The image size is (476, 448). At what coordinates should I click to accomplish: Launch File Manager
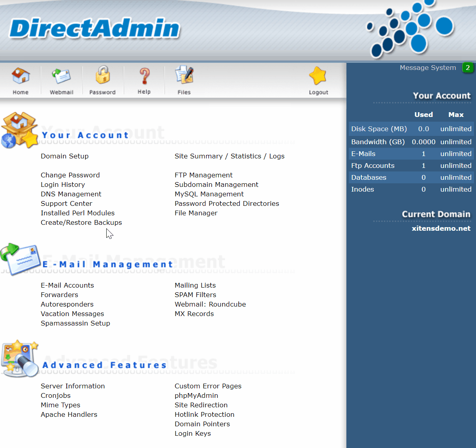tap(196, 213)
